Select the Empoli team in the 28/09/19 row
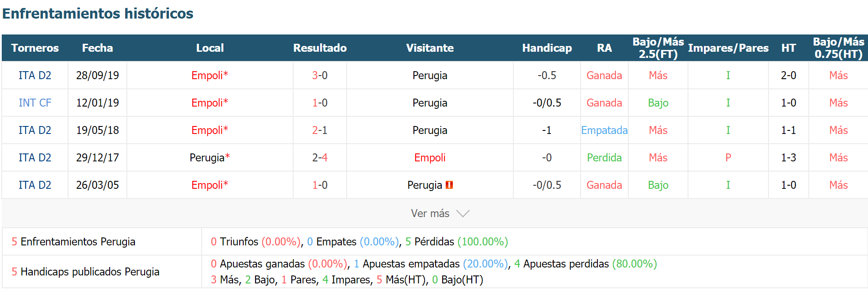 210,75
